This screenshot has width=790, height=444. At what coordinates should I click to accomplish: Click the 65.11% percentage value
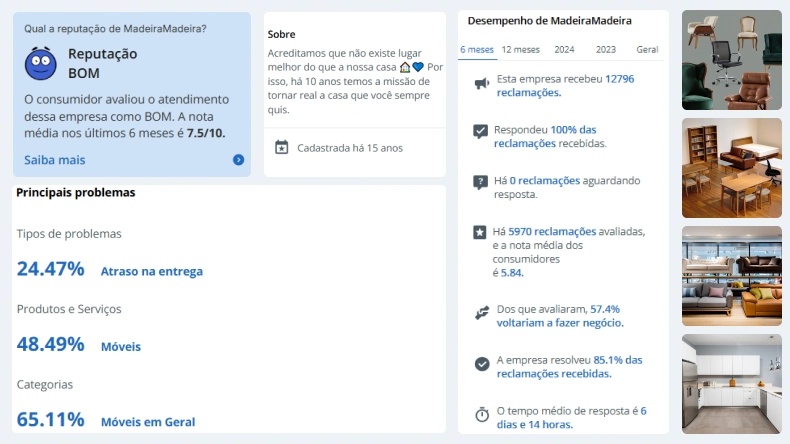pos(50,420)
